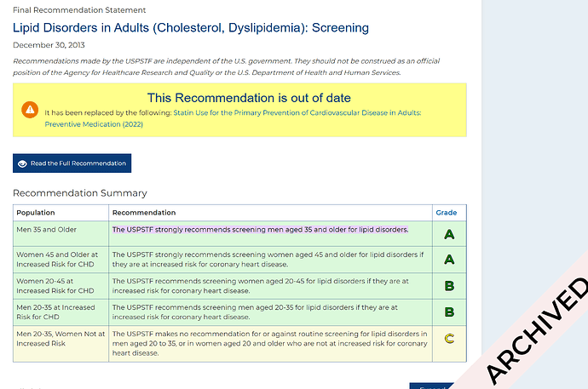Click grade A icon for Women 45 and Older

[449, 260]
